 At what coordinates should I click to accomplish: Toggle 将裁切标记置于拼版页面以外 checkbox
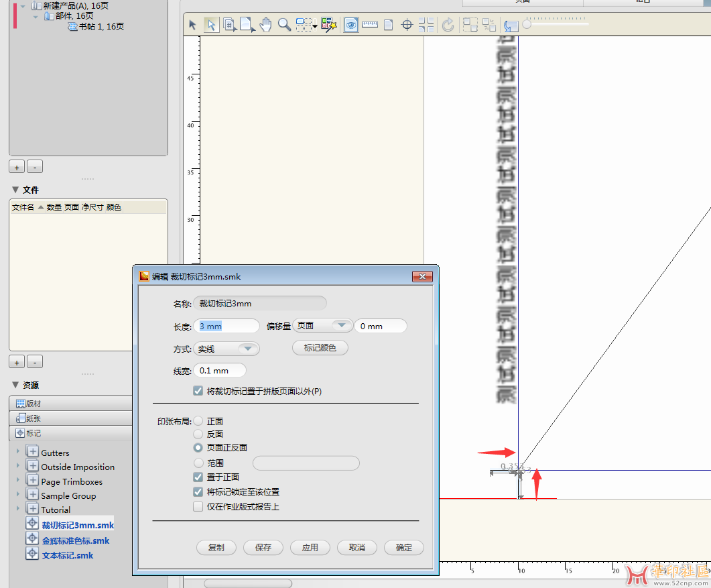point(198,391)
